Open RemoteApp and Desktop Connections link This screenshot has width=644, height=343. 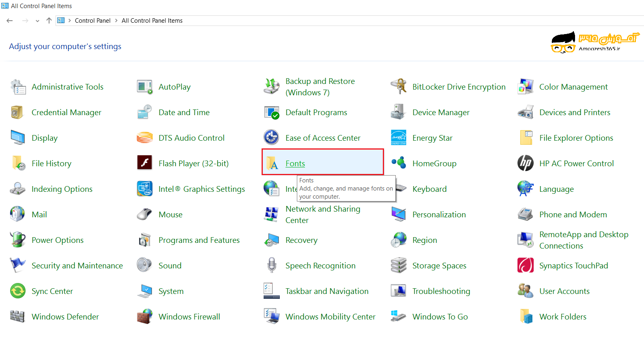[584, 240]
